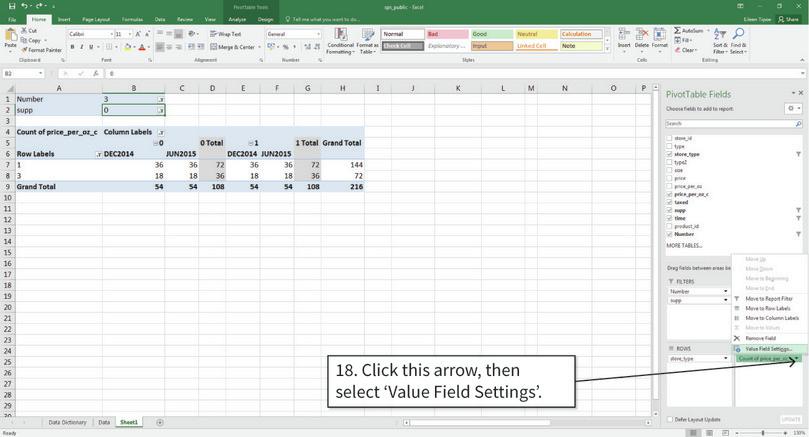Click the search magnifier in the PivotTable Fields box

798,124
